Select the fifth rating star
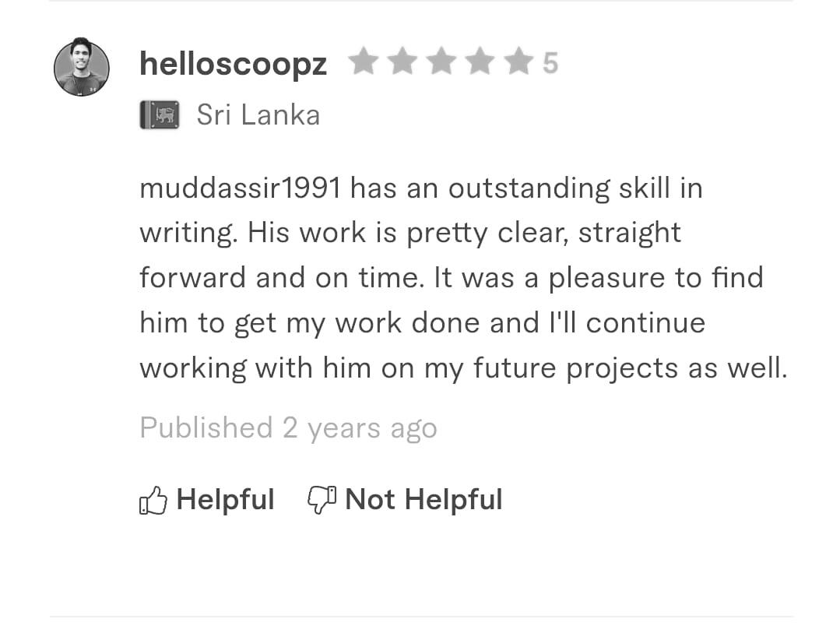The image size is (840, 633). point(518,62)
